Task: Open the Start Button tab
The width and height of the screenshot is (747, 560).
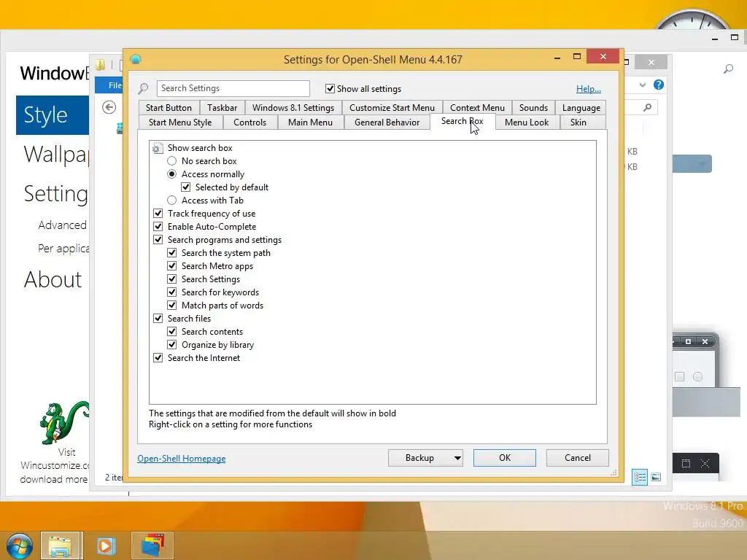Action: click(169, 108)
